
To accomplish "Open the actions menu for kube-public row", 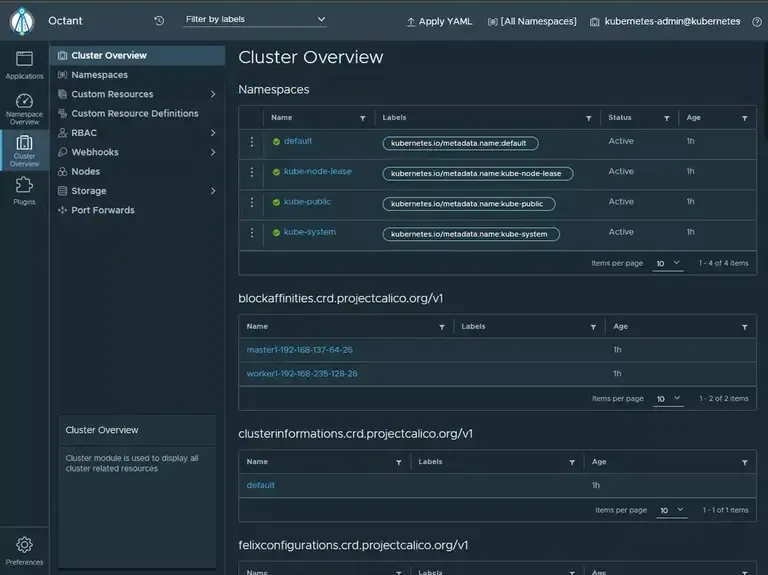I will tap(252, 202).
